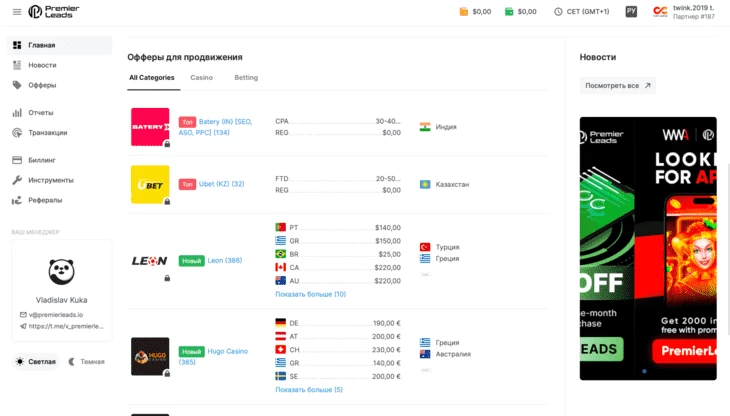Click the Brazil BR flag icon
Image resolution: width=730 pixels, height=416 pixels.
[280, 254]
